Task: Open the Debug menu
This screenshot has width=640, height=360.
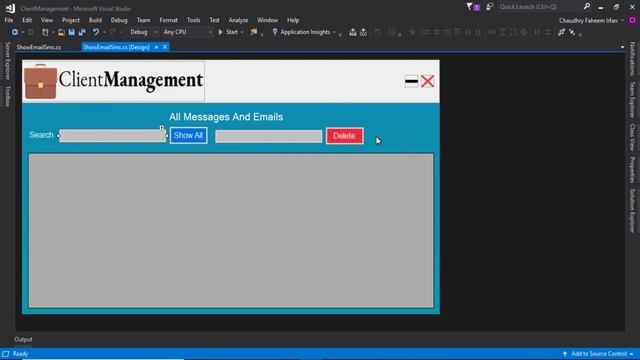Action: point(119,20)
